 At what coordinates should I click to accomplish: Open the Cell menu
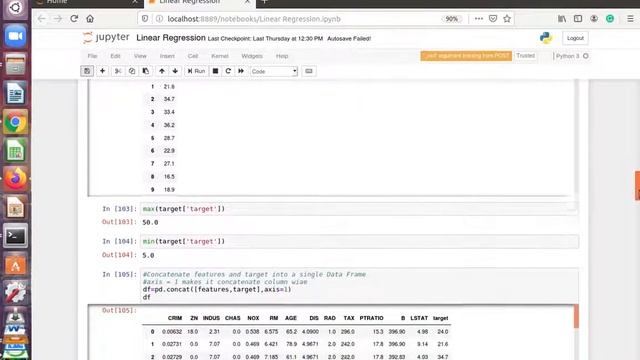tap(193, 56)
